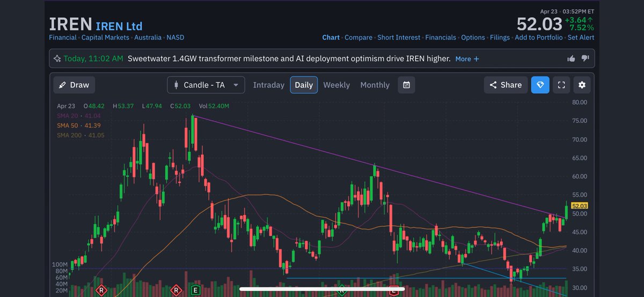Screen dimensions: 644x297
Task: Click the SMA 50 indicator label
Action: click(79, 125)
